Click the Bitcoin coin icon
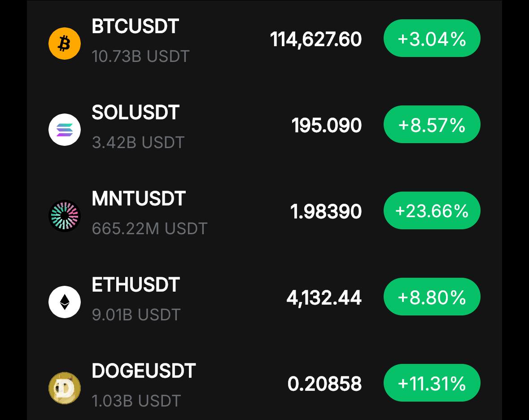Image resolution: width=529 pixels, height=420 pixels. click(65, 44)
